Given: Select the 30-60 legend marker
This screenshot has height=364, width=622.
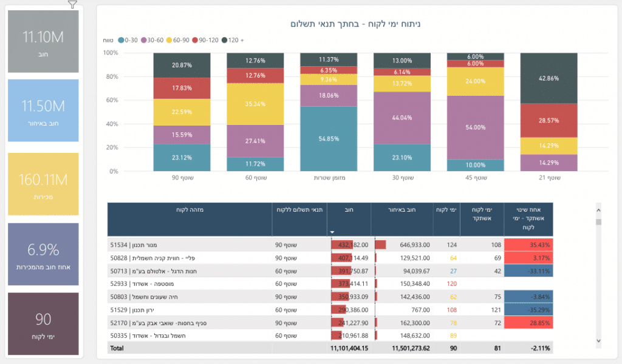Looking at the screenshot, I should point(143,40).
